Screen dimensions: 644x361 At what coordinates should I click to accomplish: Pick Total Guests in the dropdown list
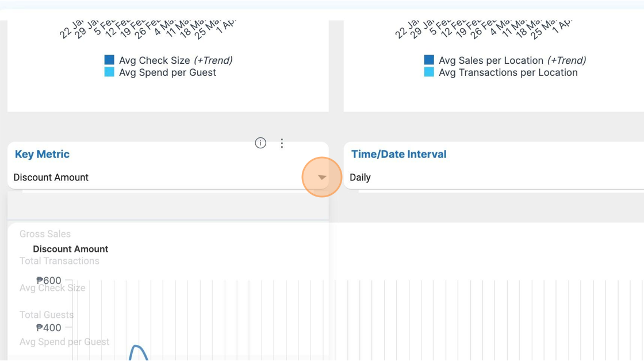tap(47, 315)
